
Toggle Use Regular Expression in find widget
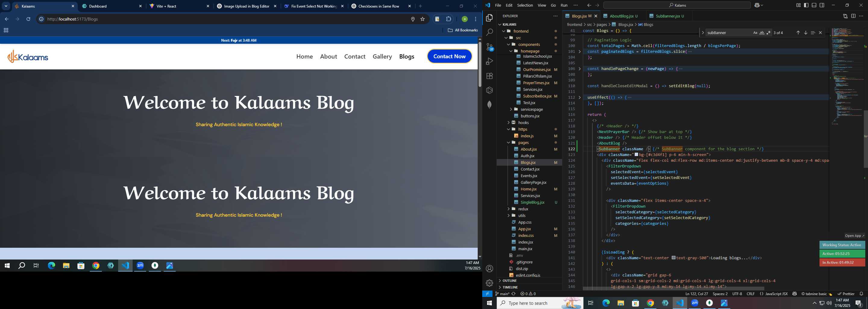click(769, 33)
